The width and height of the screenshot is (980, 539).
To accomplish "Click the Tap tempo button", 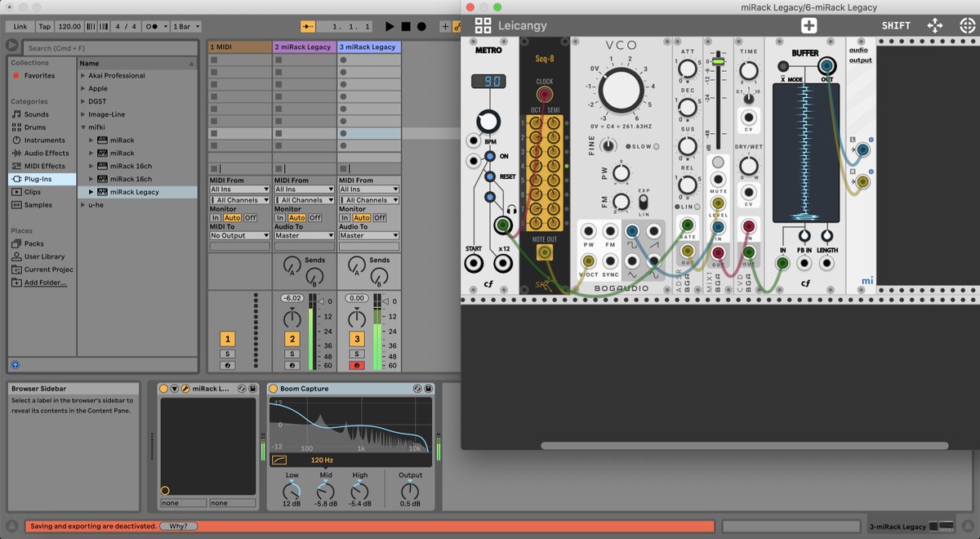I will click(45, 26).
